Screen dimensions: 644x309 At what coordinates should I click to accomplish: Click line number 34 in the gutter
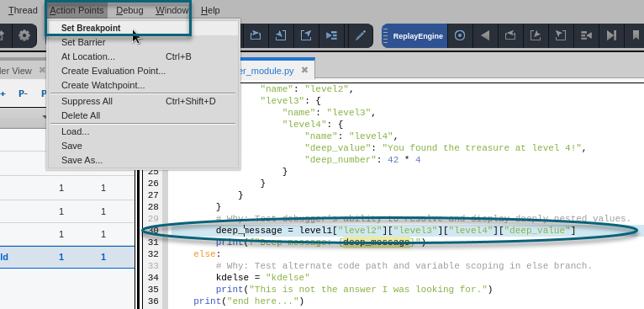click(153, 277)
